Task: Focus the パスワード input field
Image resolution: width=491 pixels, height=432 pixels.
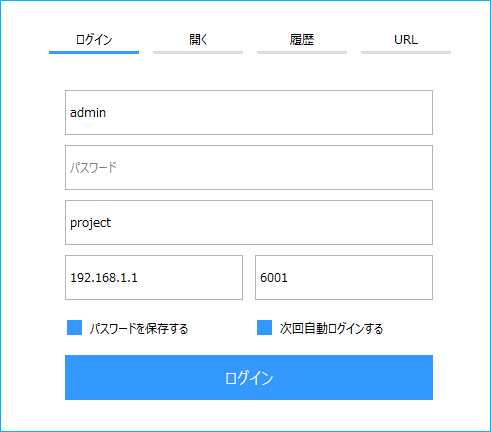Action: [249, 167]
